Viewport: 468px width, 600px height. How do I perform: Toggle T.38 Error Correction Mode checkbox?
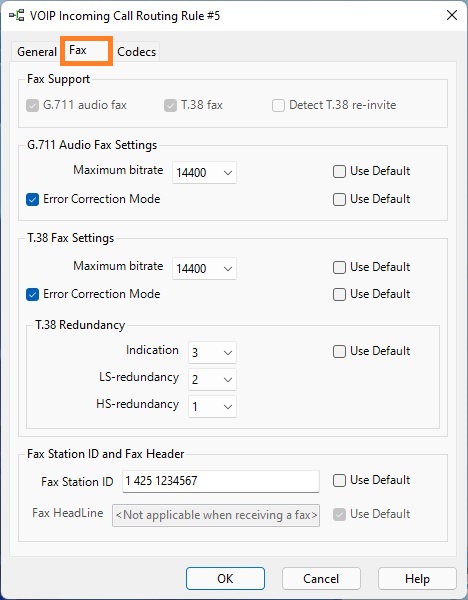pyautogui.click(x=33, y=294)
